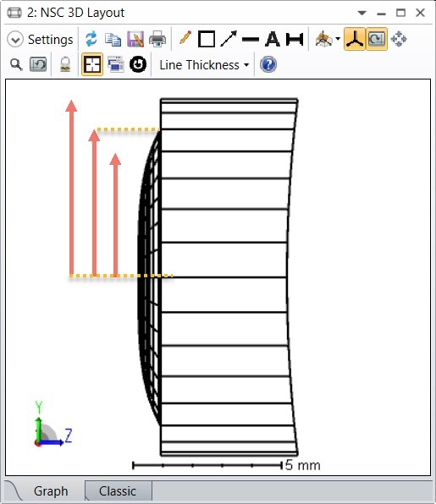Click the blue help question mark

(x=268, y=64)
